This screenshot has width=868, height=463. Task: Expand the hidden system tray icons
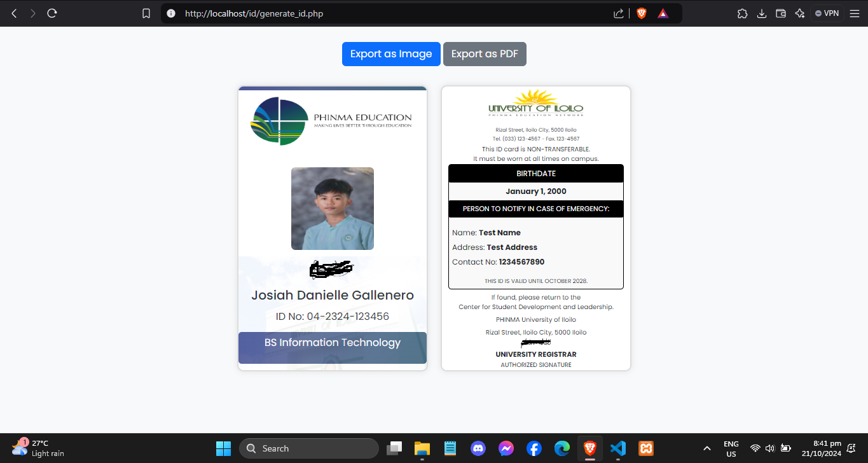coord(706,448)
